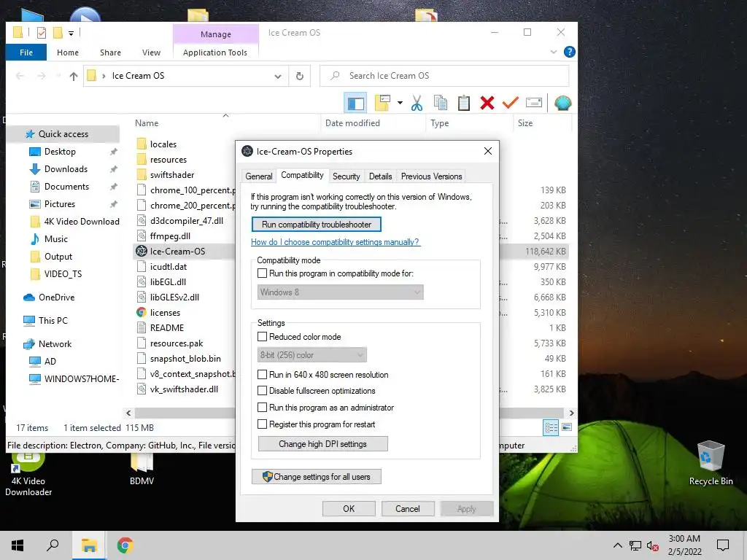This screenshot has width=747, height=560.
Task: Switch to the Details tab
Action: [380, 176]
